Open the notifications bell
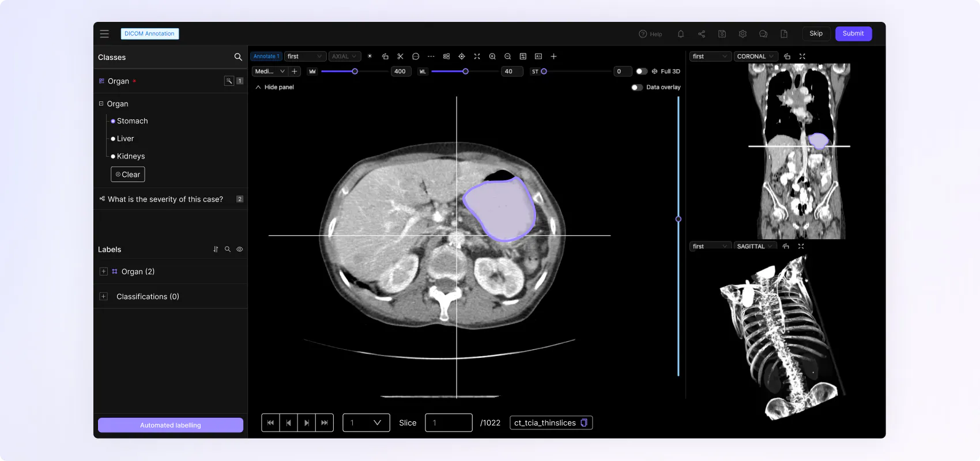 pos(681,34)
